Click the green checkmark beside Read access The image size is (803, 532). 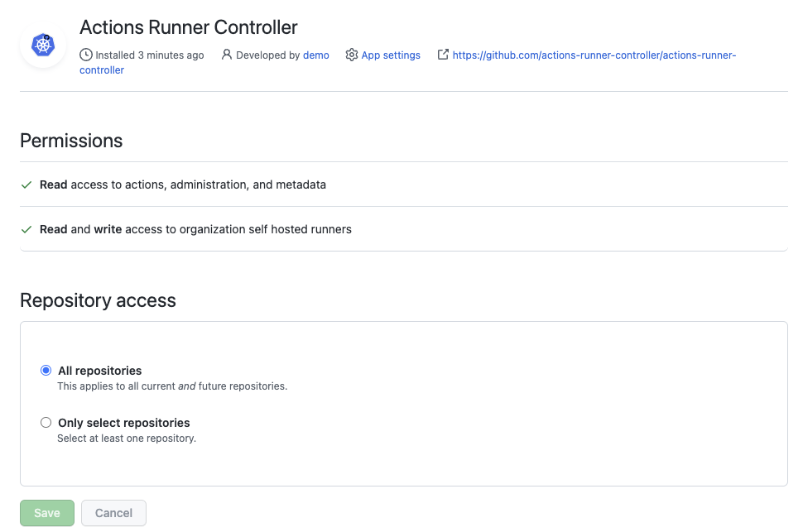point(26,185)
